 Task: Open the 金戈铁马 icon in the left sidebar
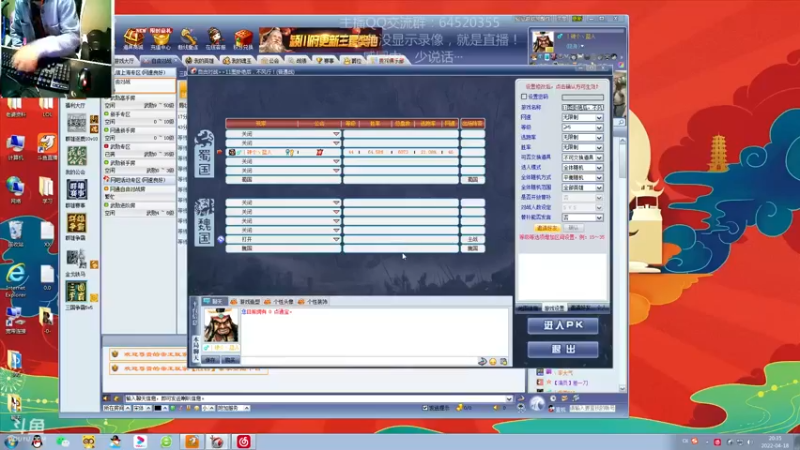pyautogui.click(x=77, y=259)
